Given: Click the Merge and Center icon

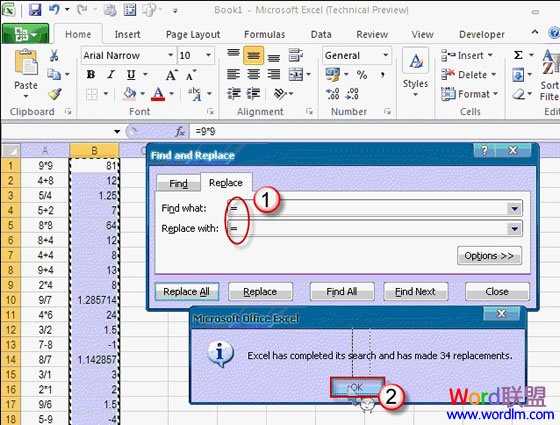Looking at the screenshot, I should coord(296,75).
